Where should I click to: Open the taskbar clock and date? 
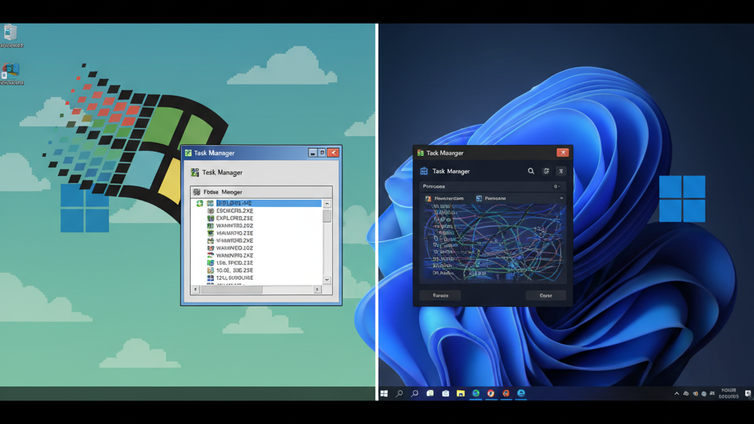coord(729,393)
